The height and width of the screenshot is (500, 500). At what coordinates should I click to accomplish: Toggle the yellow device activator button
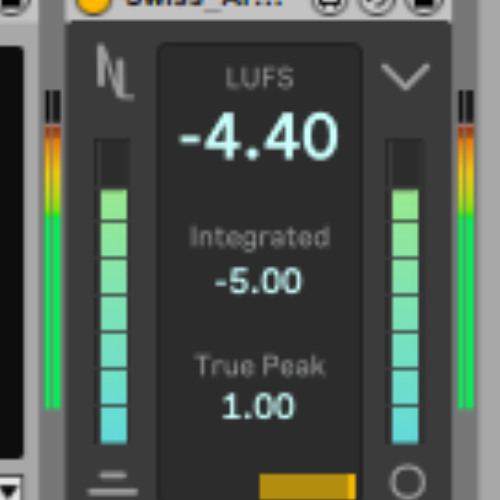(x=93, y=5)
